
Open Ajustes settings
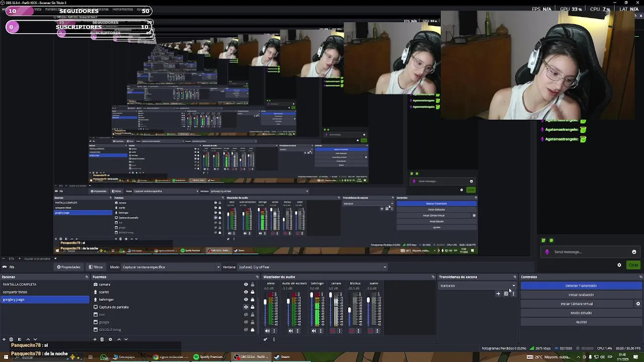click(581, 322)
